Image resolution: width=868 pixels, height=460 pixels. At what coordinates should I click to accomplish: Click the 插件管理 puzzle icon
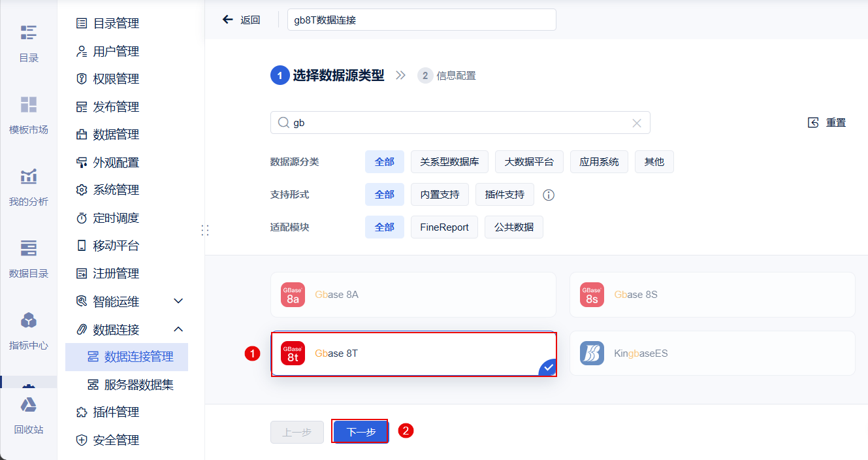[82, 412]
